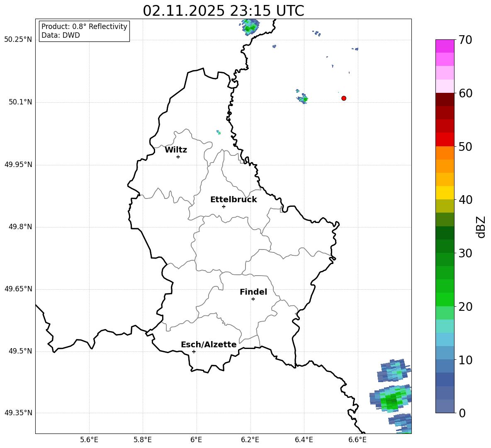
Task: Click the 5.8°E longitude label
Action: pos(143,440)
